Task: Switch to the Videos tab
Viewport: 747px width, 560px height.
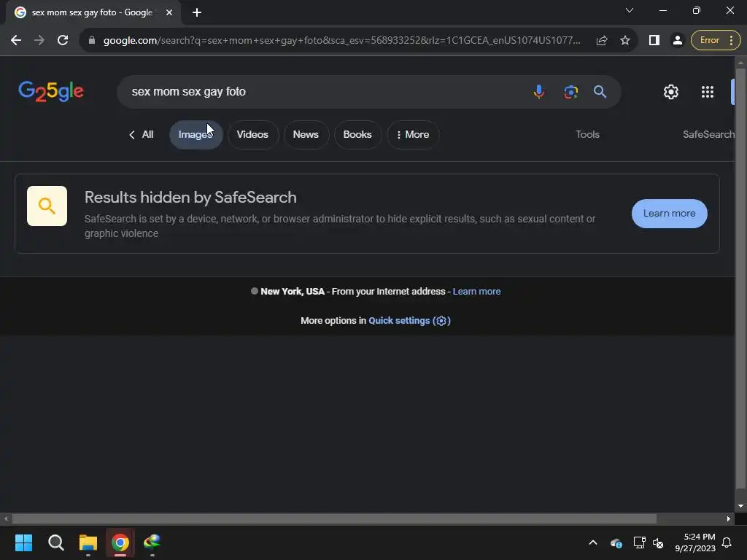Action: (252, 135)
